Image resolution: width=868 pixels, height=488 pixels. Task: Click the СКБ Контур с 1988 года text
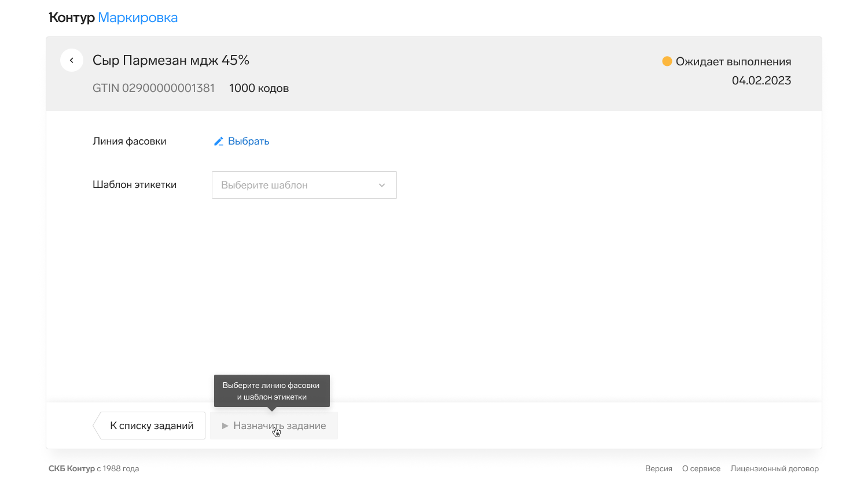click(94, 468)
